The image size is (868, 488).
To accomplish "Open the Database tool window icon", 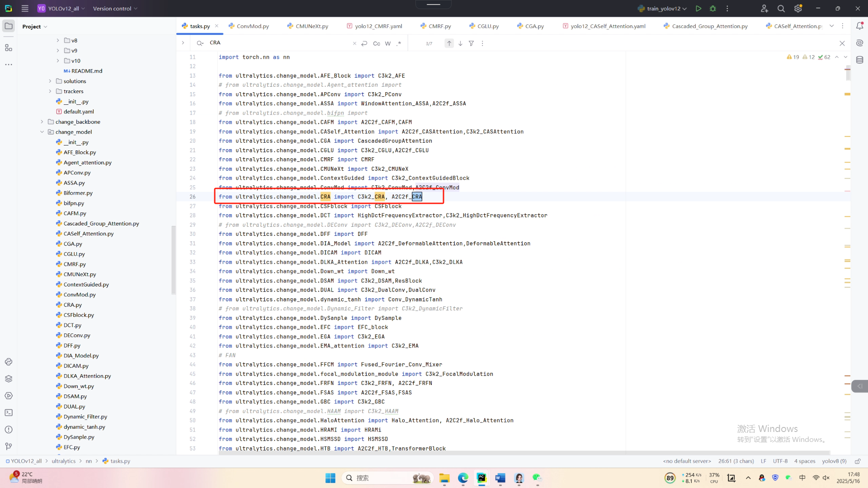I will click(859, 60).
